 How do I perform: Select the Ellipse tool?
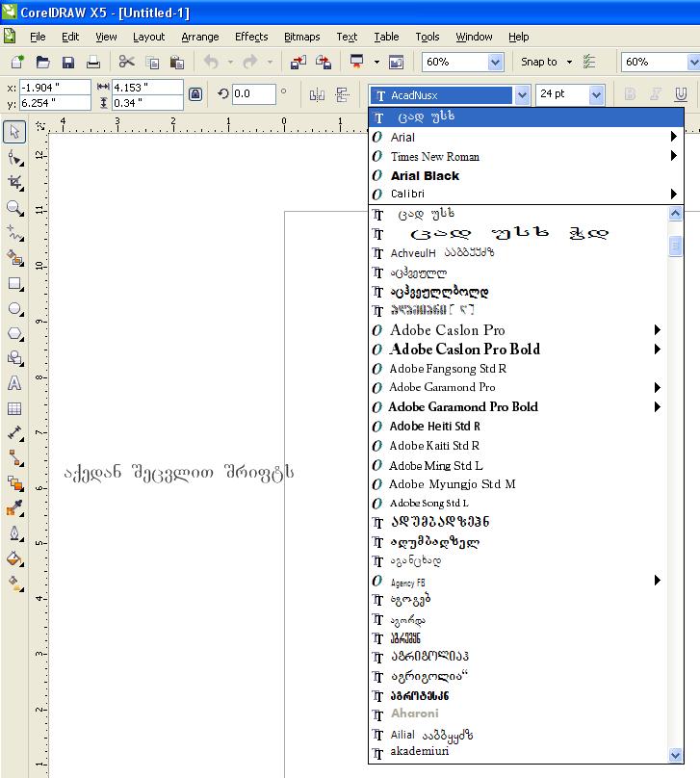[x=14, y=309]
